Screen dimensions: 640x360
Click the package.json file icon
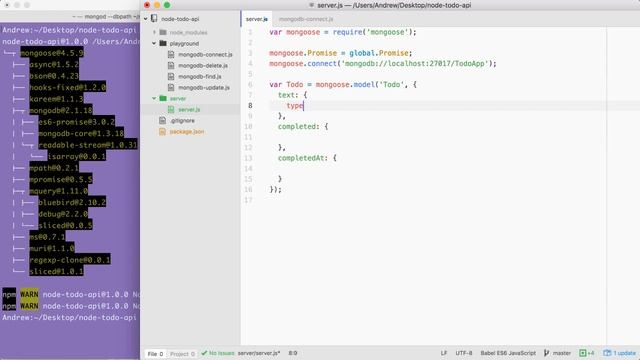pos(162,131)
